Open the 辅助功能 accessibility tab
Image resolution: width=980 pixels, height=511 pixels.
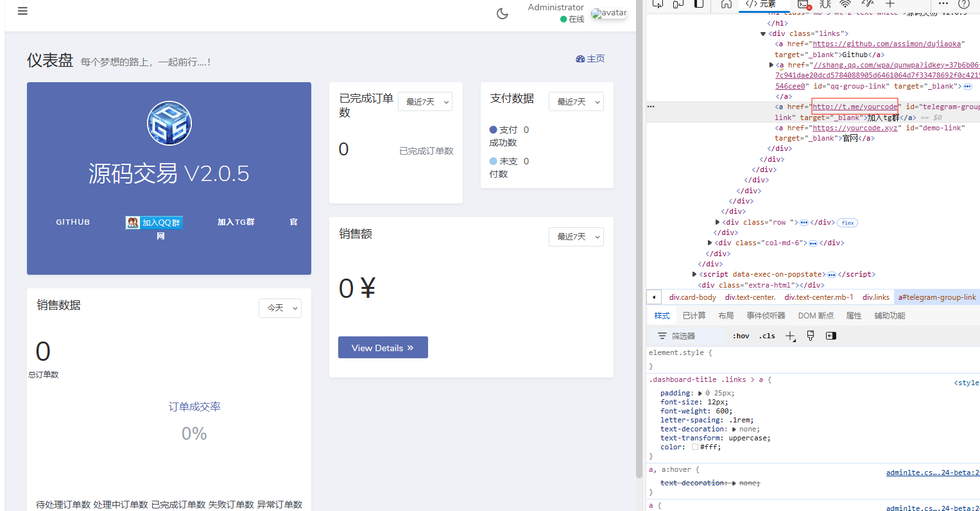click(x=890, y=315)
